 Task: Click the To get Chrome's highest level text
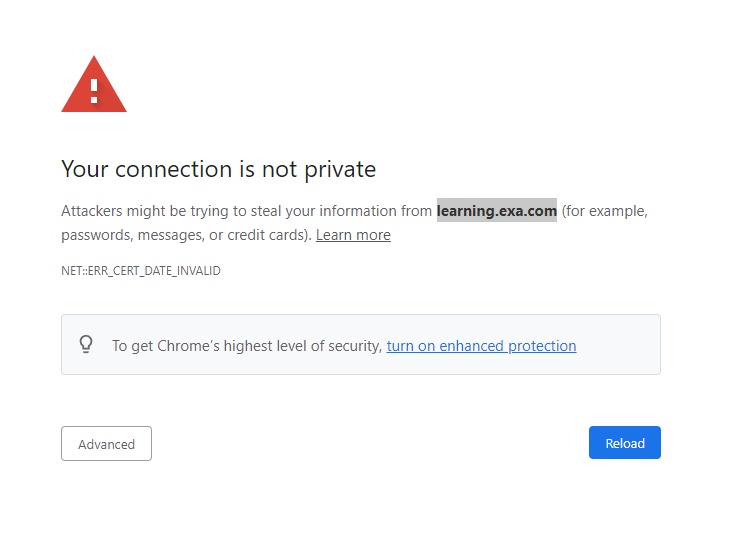tap(247, 346)
